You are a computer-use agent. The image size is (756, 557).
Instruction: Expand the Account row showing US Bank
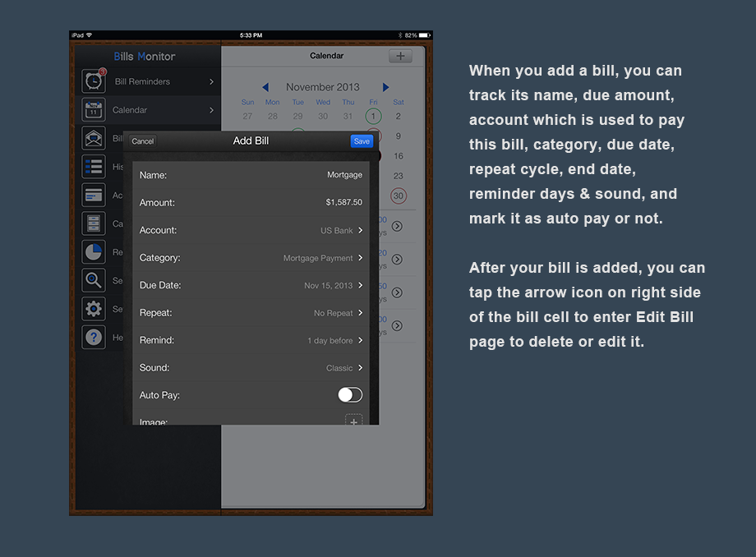click(x=251, y=231)
